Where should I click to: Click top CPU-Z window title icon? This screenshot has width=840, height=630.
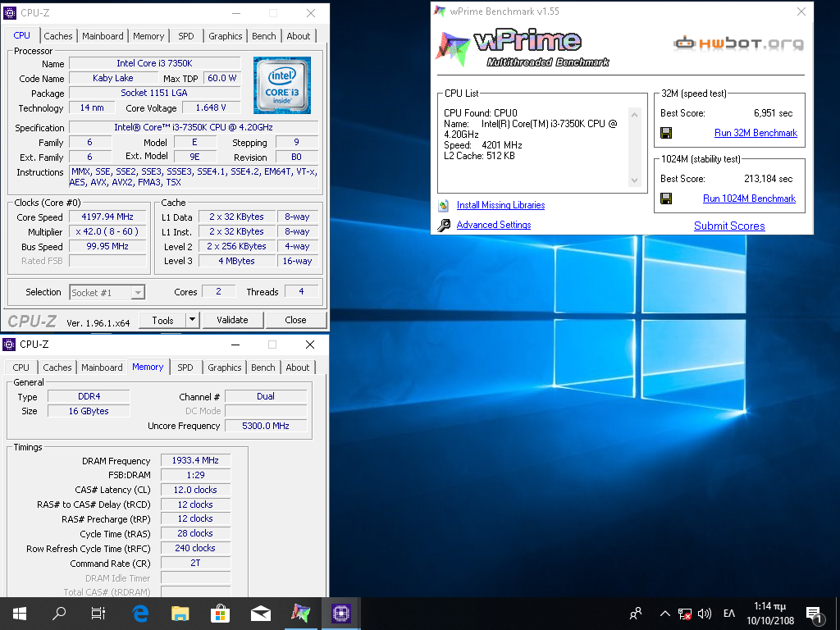coord(10,13)
